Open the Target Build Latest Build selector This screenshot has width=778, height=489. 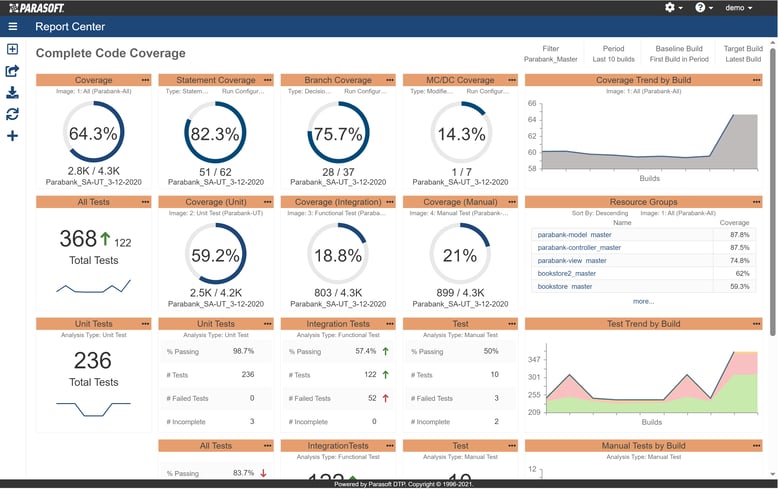point(743,54)
